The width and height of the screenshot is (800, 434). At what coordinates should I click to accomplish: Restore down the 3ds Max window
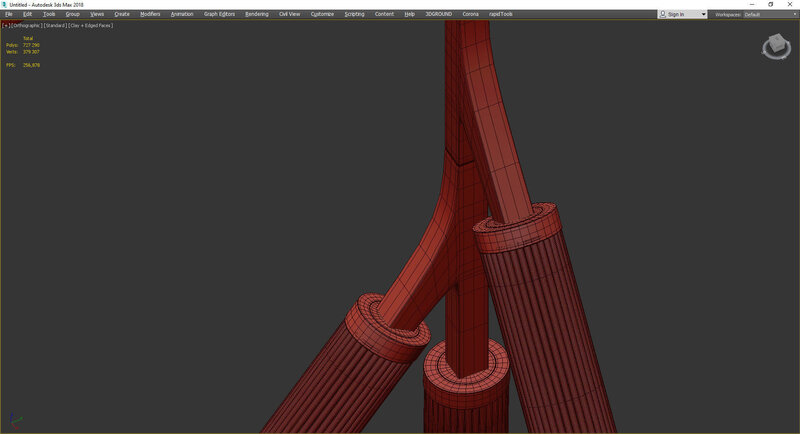point(770,4)
